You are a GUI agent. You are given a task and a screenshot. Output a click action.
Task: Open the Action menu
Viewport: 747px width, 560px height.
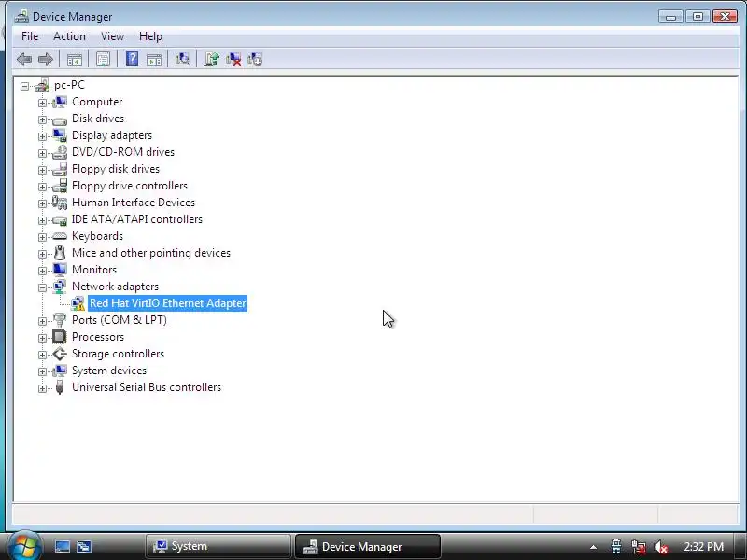[x=69, y=36]
